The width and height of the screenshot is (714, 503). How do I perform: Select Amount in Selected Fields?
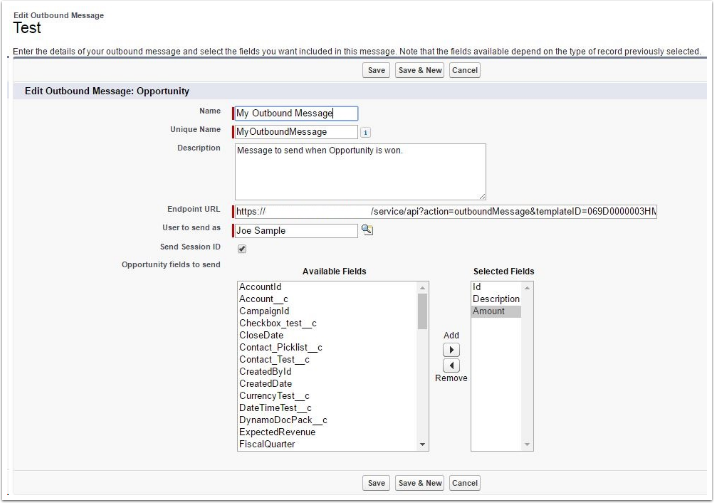489,312
